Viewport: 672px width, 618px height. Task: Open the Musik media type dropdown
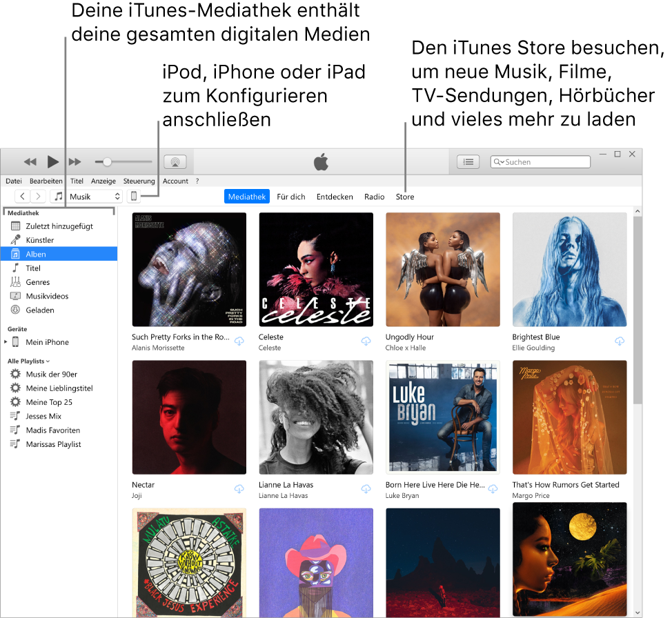tap(86, 197)
